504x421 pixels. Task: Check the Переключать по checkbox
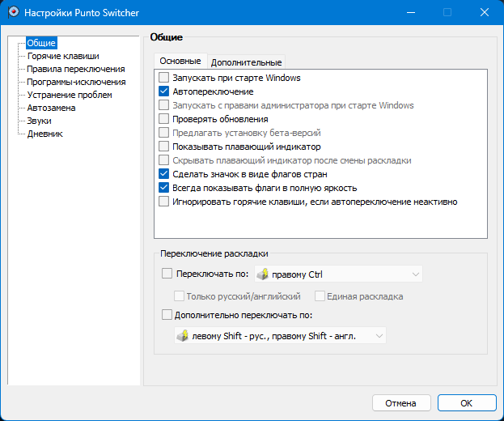tap(167, 274)
